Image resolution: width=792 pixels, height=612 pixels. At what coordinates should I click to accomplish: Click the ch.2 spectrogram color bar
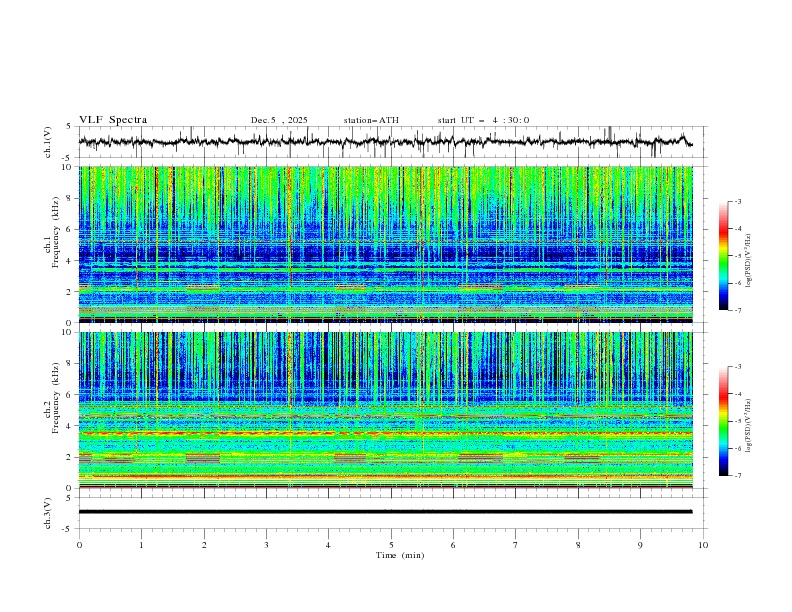pos(723,421)
